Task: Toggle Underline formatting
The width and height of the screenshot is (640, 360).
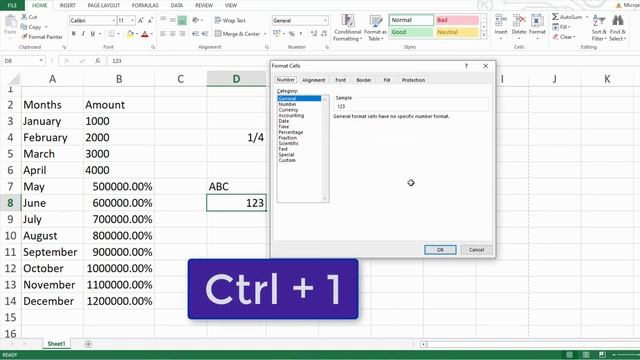Action: 93,34
